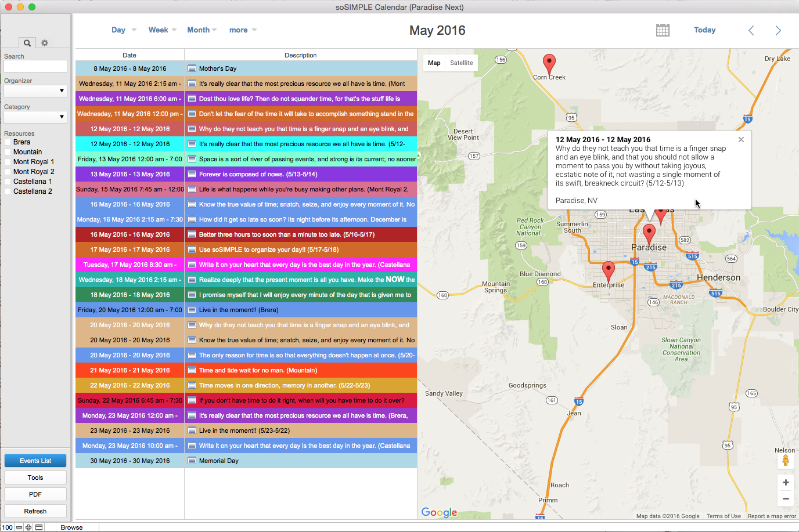Toggle the Brera resource checkbox
The height and width of the screenshot is (532, 799).
(8, 142)
